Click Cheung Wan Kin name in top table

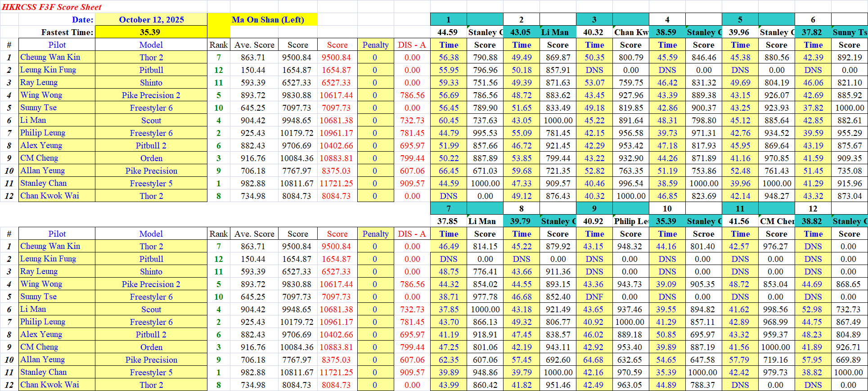[50, 57]
